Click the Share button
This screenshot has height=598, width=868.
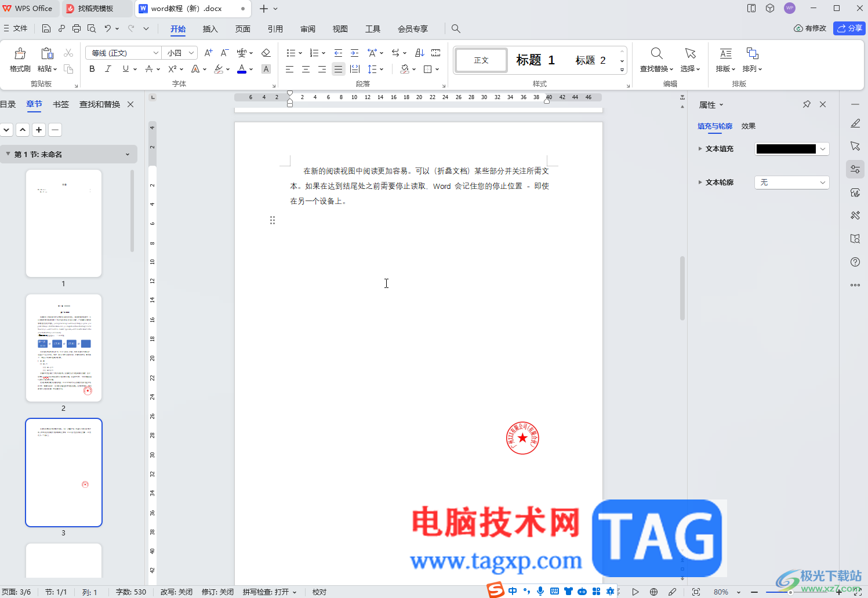pyautogui.click(x=849, y=28)
